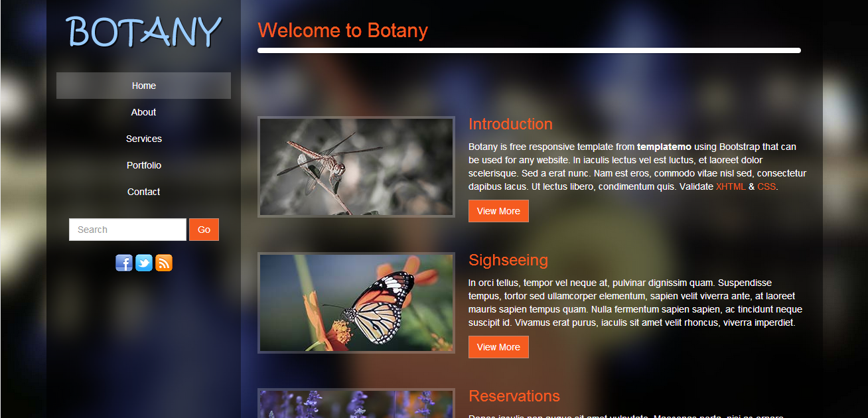Screen dimensions: 868x418
Task: Open the dragonfly thumbnail image
Action: [x=356, y=167]
